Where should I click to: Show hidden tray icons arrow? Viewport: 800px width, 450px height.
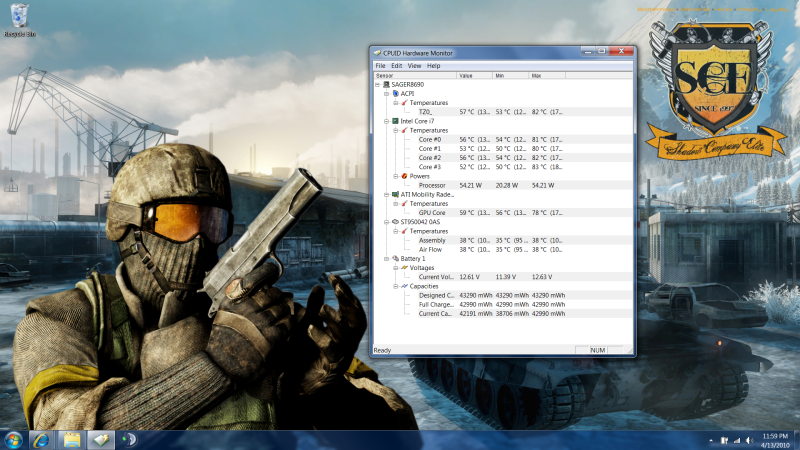712,440
